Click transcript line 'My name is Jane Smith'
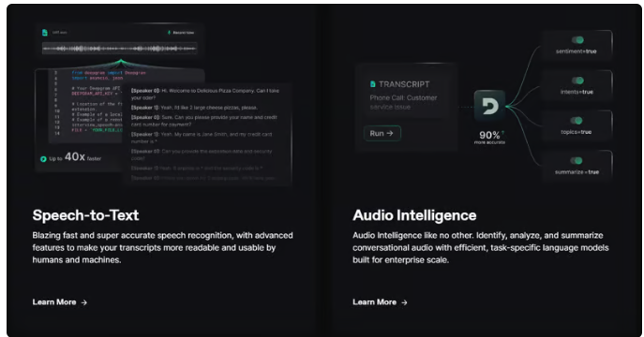The image size is (644, 337). pyautogui.click(x=202, y=138)
